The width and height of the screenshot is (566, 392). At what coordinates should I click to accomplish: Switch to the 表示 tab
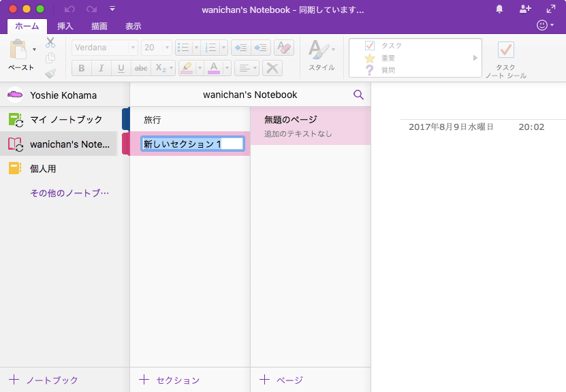pyautogui.click(x=133, y=26)
